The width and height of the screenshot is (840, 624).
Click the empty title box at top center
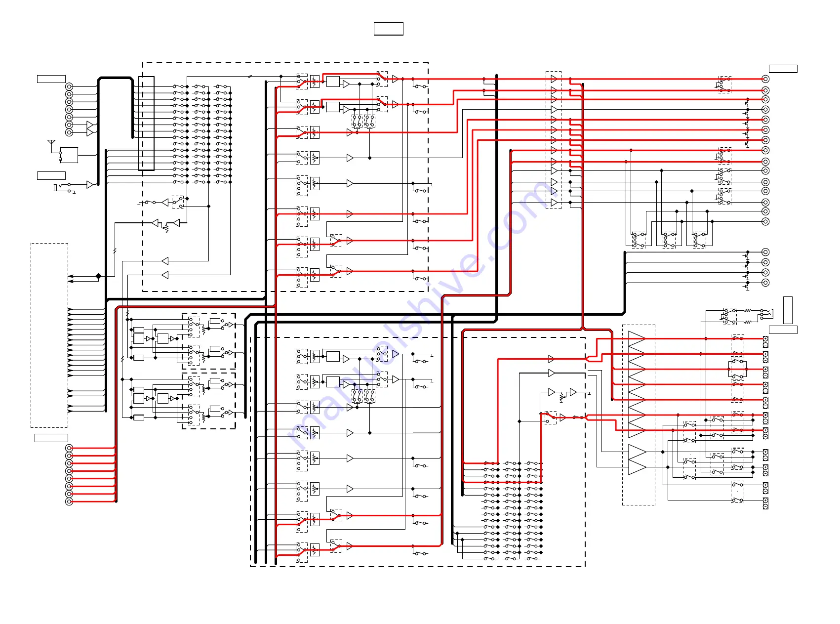pos(388,29)
